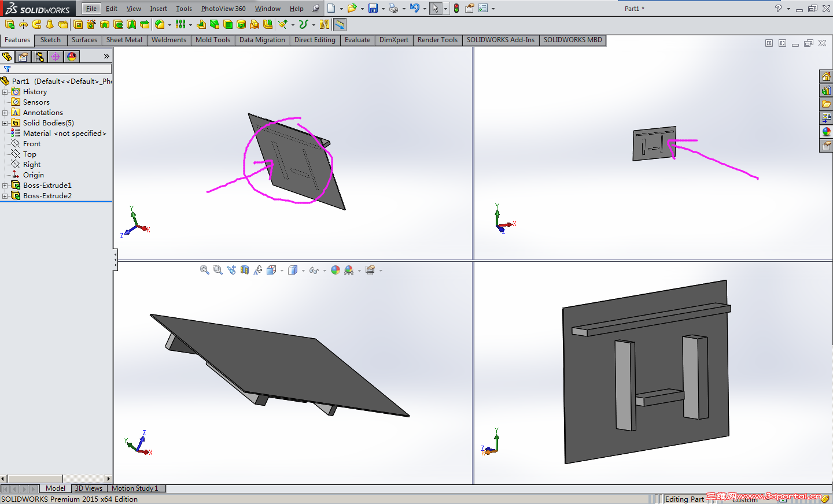The width and height of the screenshot is (833, 504).
Task: Toggle the Section View tool
Action: point(245,270)
